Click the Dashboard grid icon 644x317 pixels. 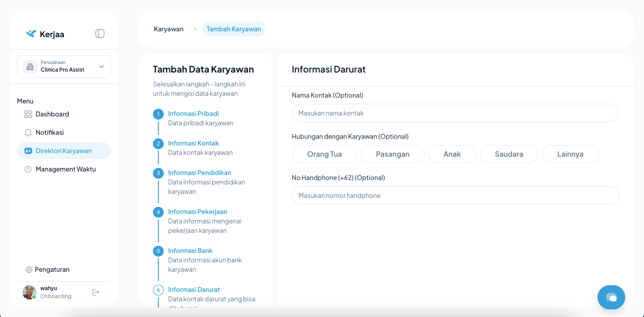pyautogui.click(x=28, y=114)
